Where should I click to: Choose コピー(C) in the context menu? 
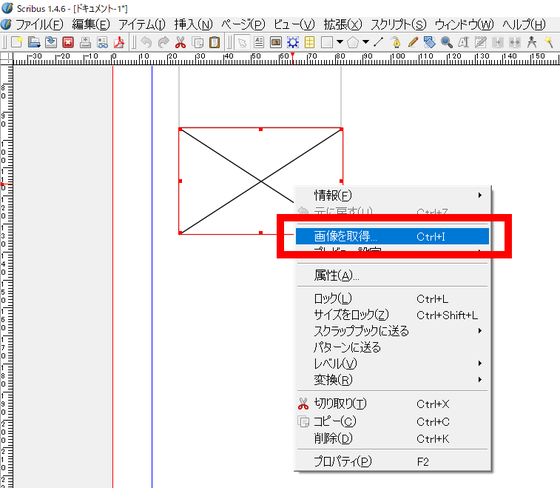[392, 422]
